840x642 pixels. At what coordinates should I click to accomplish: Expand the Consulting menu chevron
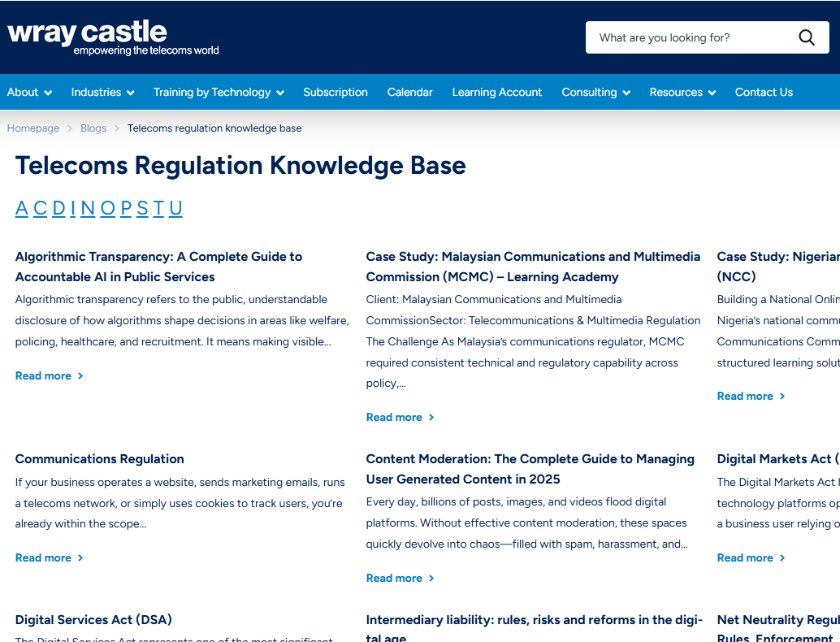(626, 92)
